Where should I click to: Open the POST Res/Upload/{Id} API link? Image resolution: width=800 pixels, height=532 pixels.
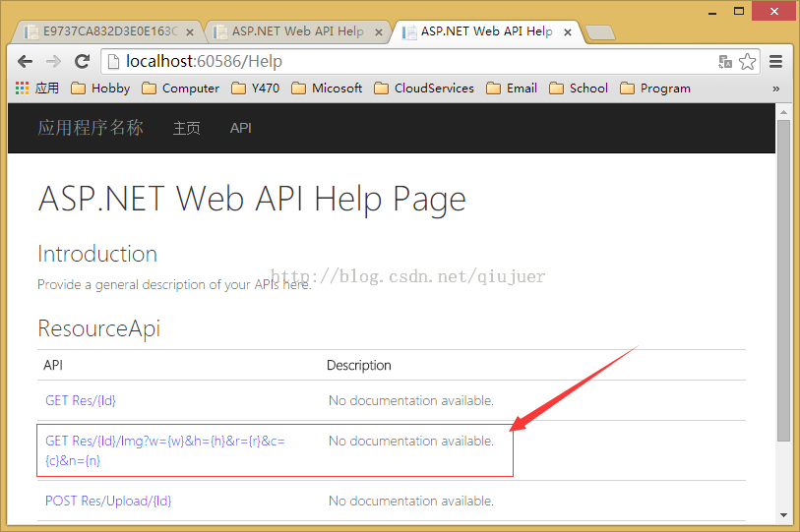[108, 501]
